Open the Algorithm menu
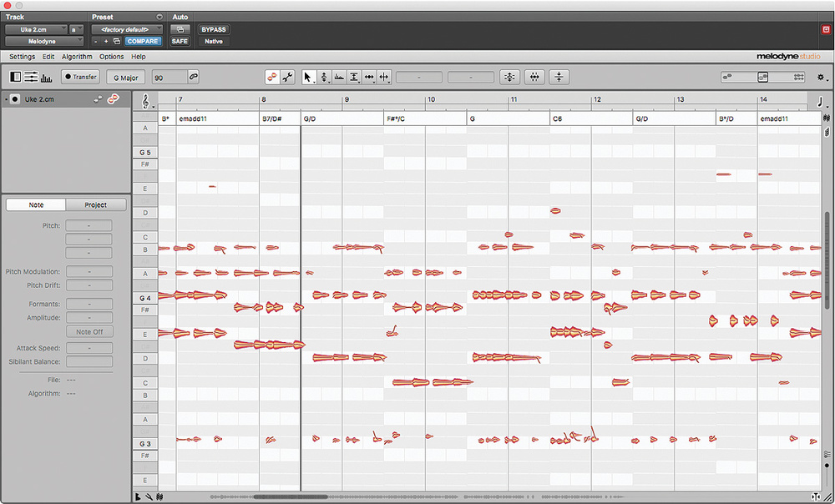 coord(76,57)
